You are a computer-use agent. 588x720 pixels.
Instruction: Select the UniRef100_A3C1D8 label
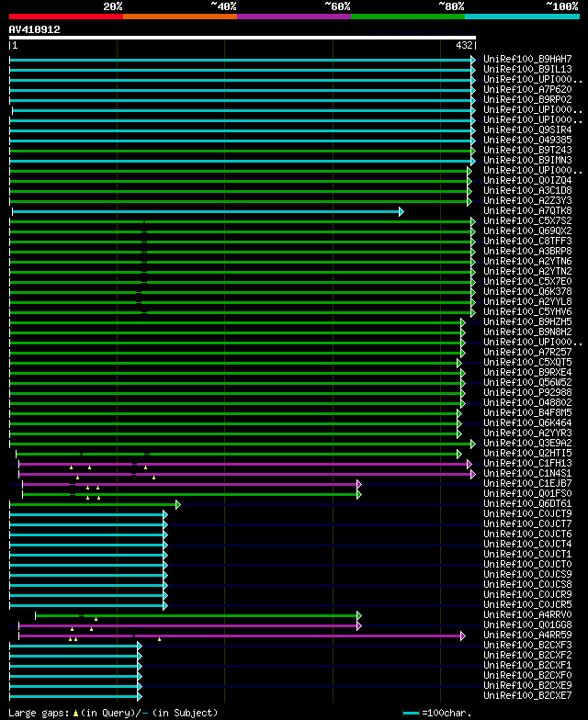(x=527, y=191)
